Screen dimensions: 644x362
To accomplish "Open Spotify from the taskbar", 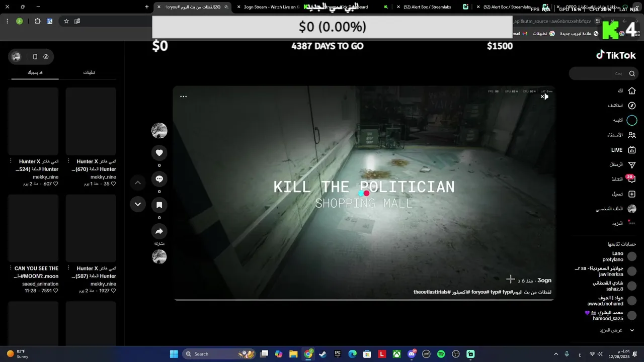I will (441, 354).
